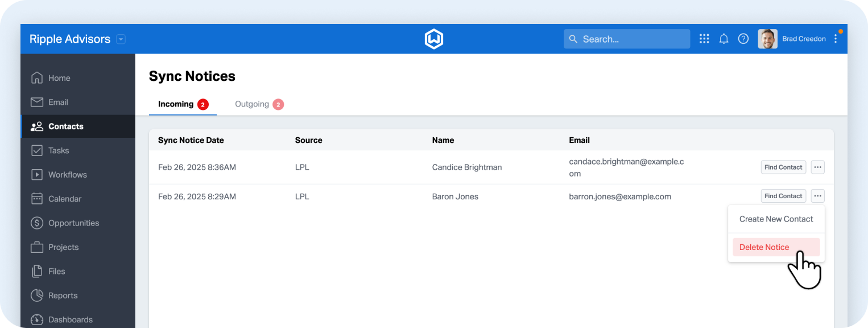Open the apps grid icon
Screen dimensions: 868x328
coord(704,39)
